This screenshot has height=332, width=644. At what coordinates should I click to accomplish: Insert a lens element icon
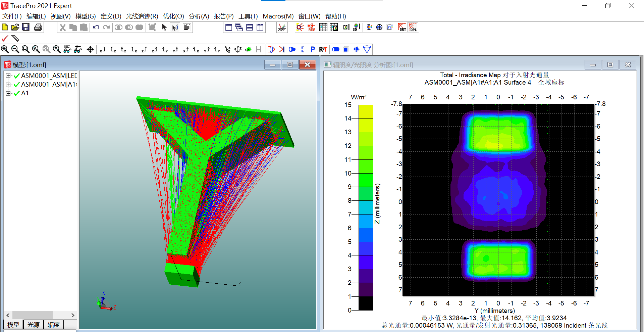pos(271,49)
